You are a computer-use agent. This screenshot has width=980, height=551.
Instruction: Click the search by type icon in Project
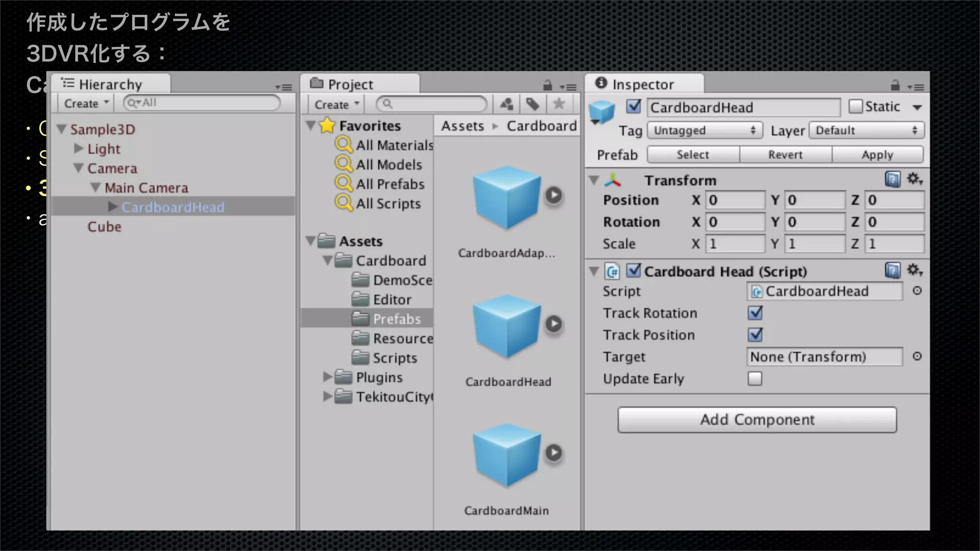[506, 104]
